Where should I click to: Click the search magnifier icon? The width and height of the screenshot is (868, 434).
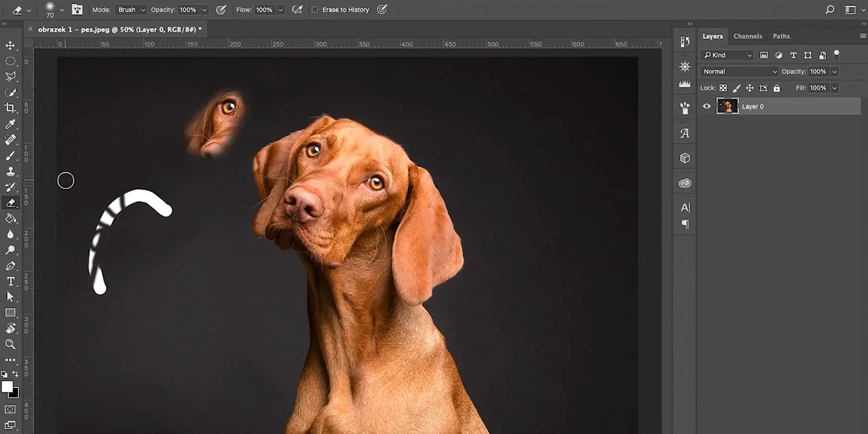pyautogui.click(x=830, y=10)
